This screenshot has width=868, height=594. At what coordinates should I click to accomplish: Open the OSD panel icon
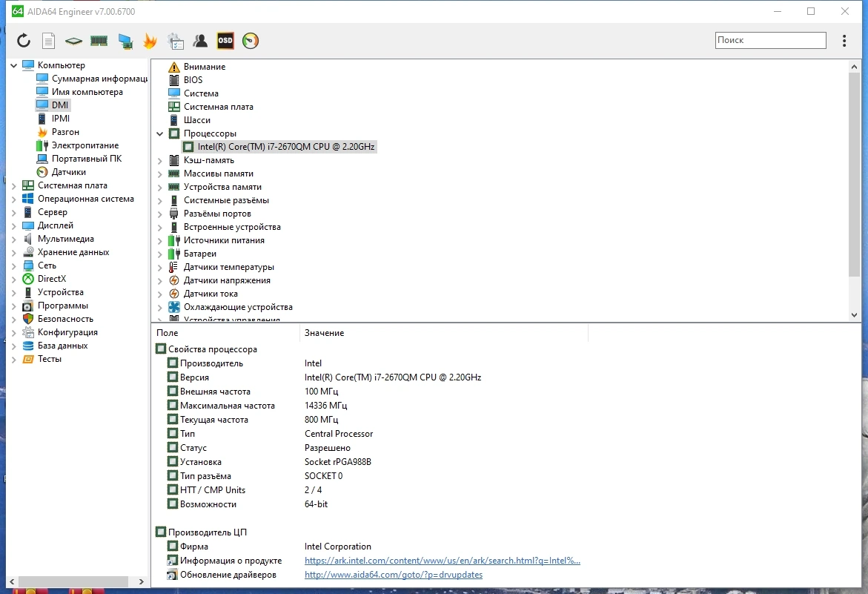(225, 40)
